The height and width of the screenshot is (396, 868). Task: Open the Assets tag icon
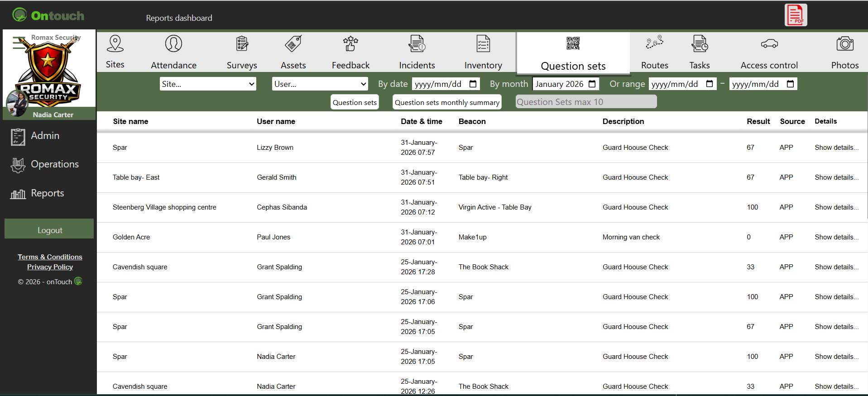click(293, 44)
